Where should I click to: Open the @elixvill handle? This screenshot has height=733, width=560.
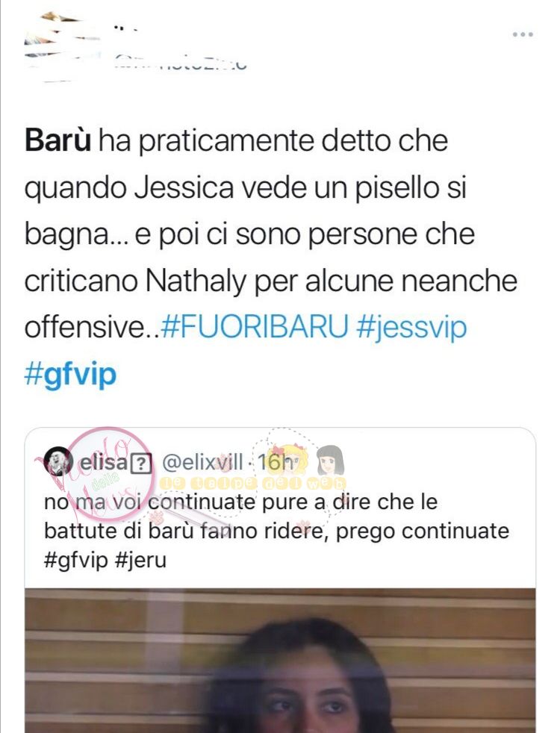202,463
